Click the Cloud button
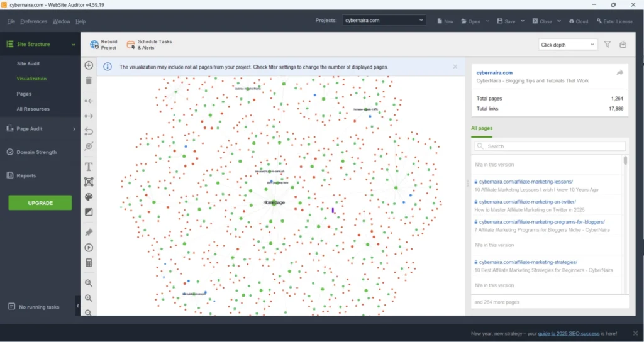Viewport: 644px width, 342px height. click(x=579, y=21)
